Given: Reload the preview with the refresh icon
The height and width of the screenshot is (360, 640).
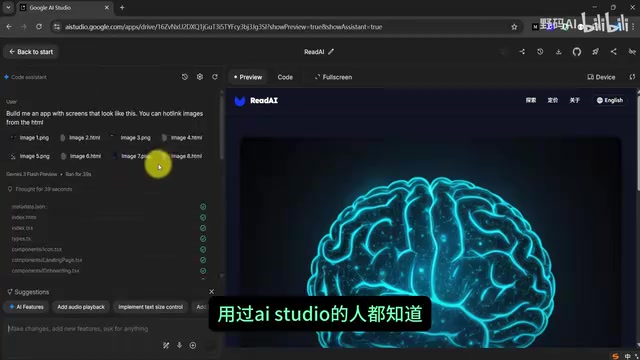Looking at the screenshot, I should click(x=632, y=77).
